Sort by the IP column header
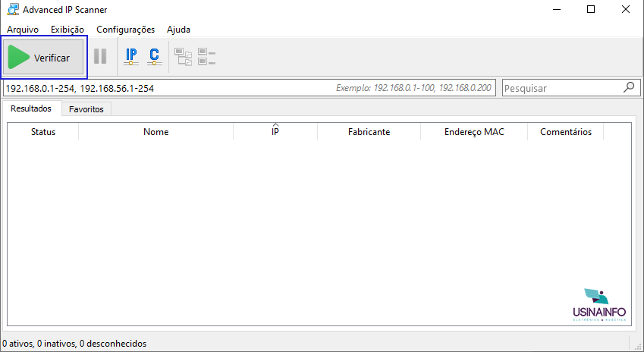644x352 pixels. 275,132
